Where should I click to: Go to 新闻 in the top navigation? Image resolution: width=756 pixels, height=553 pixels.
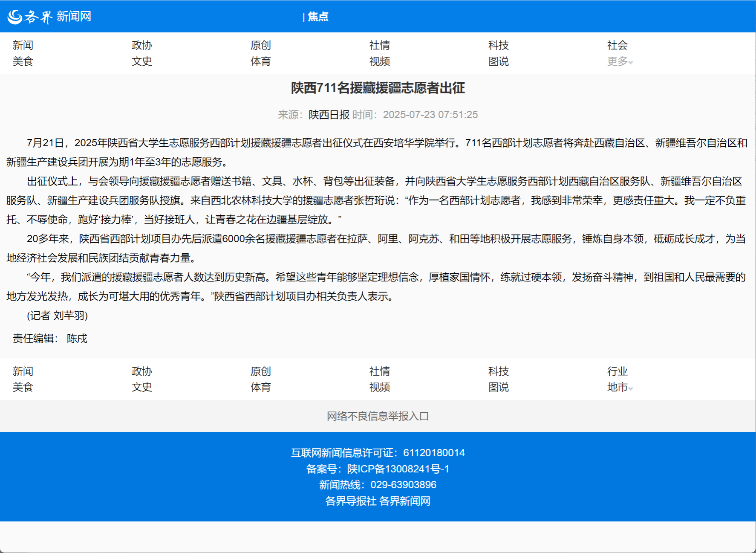[23, 45]
